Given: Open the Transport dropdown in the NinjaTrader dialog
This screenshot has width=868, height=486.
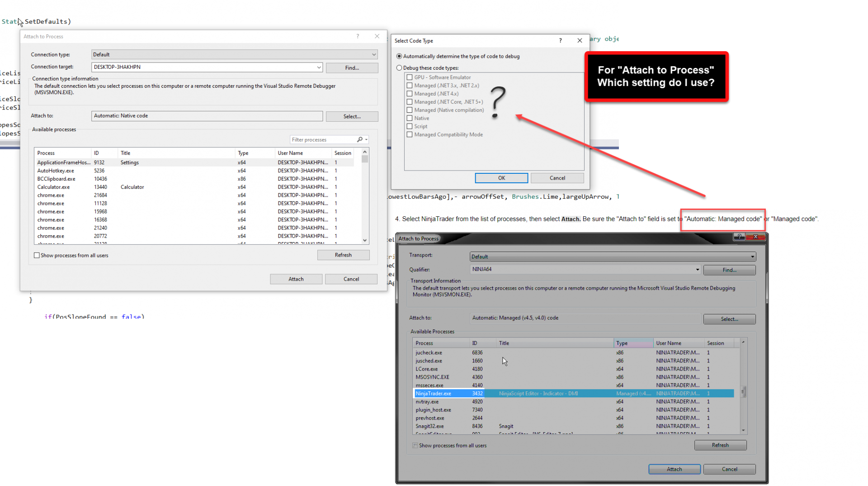Looking at the screenshot, I should pyautogui.click(x=613, y=257).
